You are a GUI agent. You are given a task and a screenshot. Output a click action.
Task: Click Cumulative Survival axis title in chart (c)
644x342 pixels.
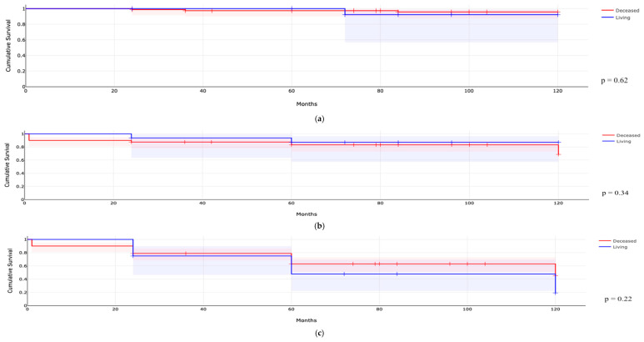pyautogui.click(x=10, y=271)
